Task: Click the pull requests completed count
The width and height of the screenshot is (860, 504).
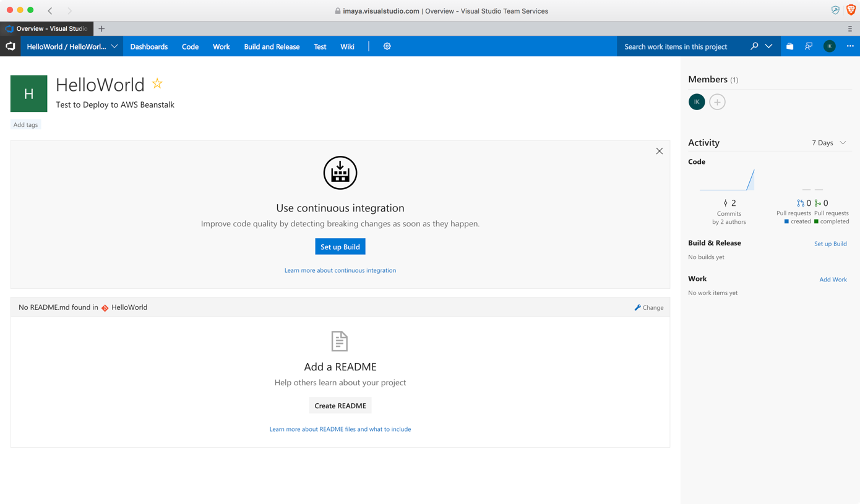Action: pos(822,203)
